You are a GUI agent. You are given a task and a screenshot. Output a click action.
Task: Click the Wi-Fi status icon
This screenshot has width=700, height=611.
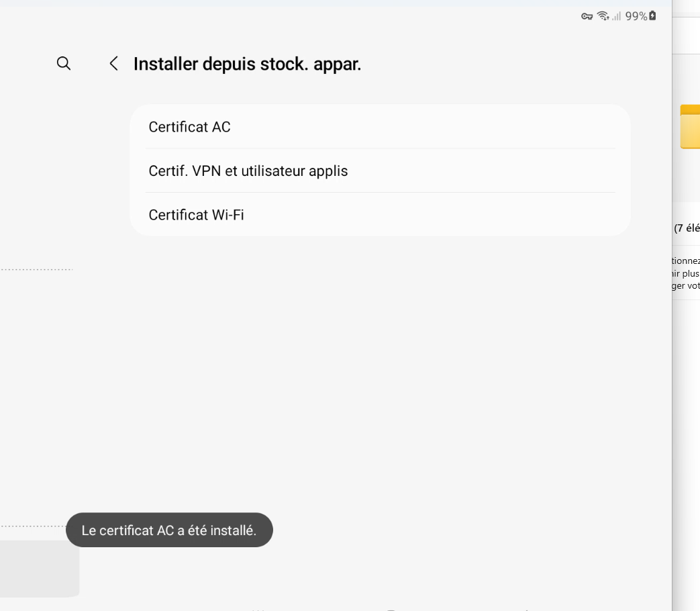point(603,16)
